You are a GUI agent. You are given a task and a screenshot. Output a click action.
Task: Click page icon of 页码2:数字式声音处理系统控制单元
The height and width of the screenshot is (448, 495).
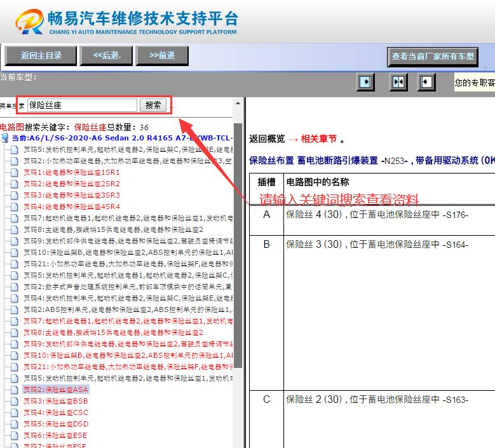point(14,287)
